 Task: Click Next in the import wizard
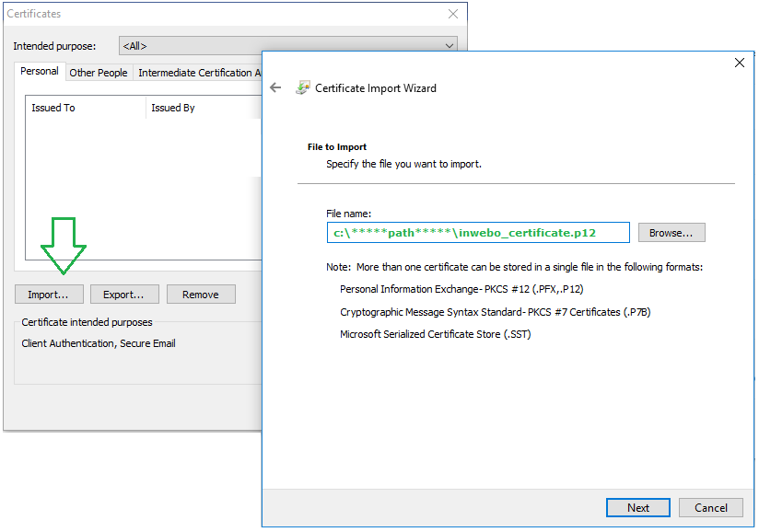637,507
